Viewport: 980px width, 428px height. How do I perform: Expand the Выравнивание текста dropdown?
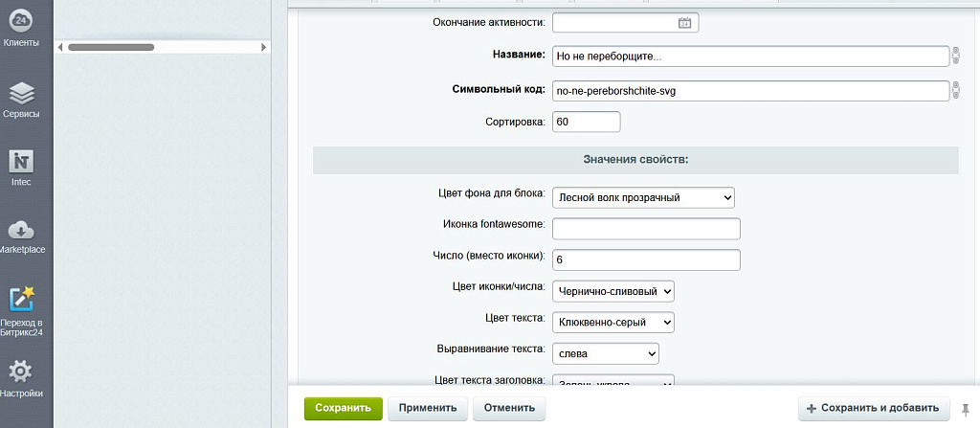pyautogui.click(x=606, y=353)
